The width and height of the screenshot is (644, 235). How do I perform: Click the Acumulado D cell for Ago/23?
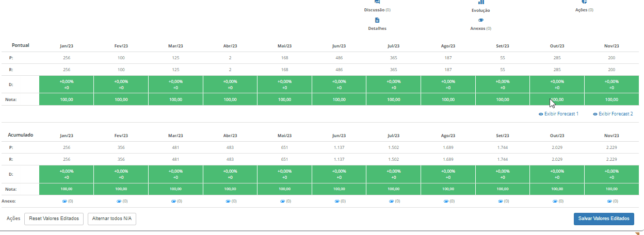(x=448, y=174)
